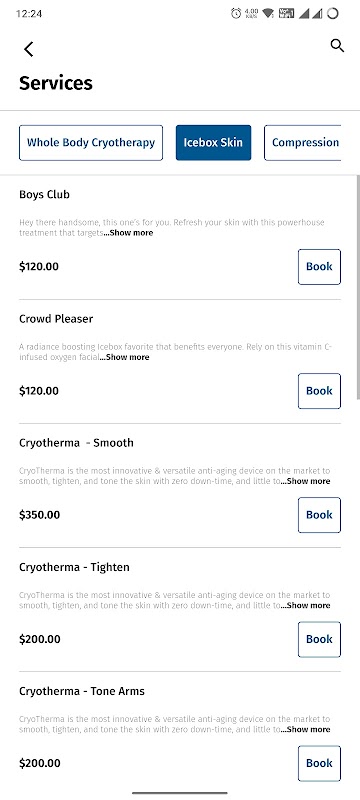Tap the Wi-Fi status bar icon

pyautogui.click(x=268, y=14)
